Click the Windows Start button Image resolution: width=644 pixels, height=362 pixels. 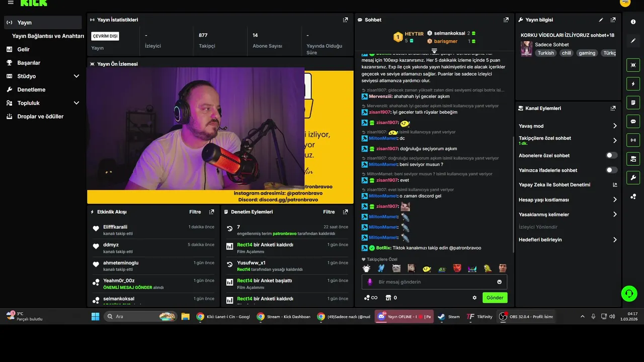[x=95, y=317]
